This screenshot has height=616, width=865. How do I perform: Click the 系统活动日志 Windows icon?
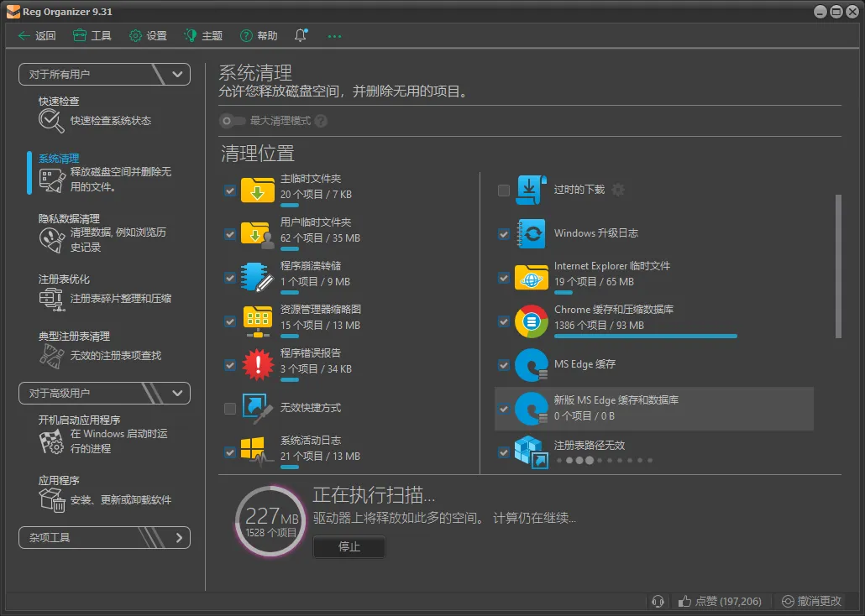(x=258, y=452)
